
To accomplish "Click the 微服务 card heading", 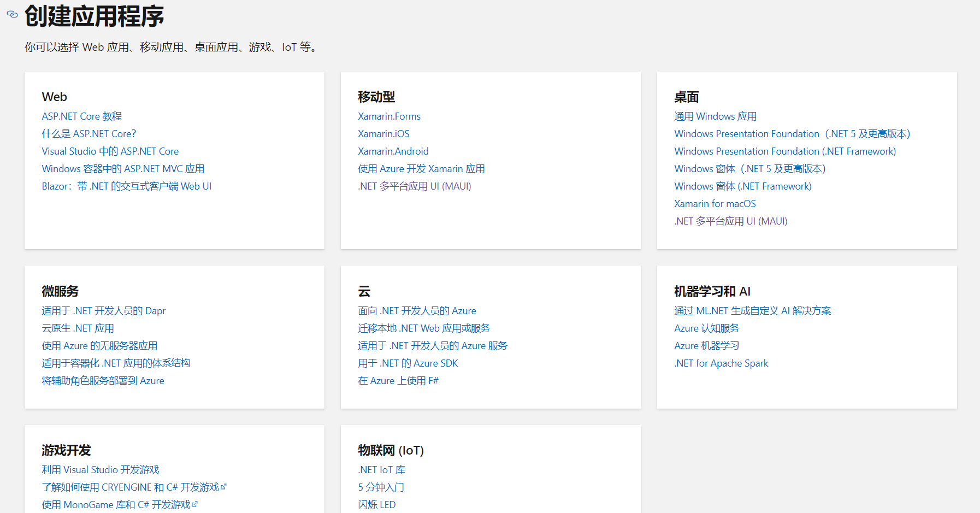I will (60, 291).
